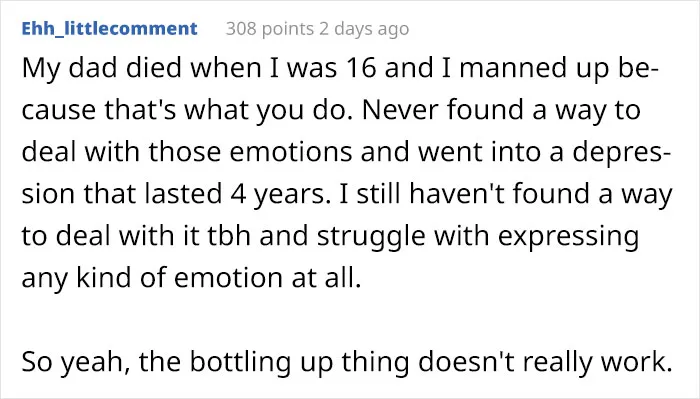This screenshot has height=399, width=700.
Task: Click the phrase 'doesn't really work.'
Action: pyautogui.click(x=545, y=362)
